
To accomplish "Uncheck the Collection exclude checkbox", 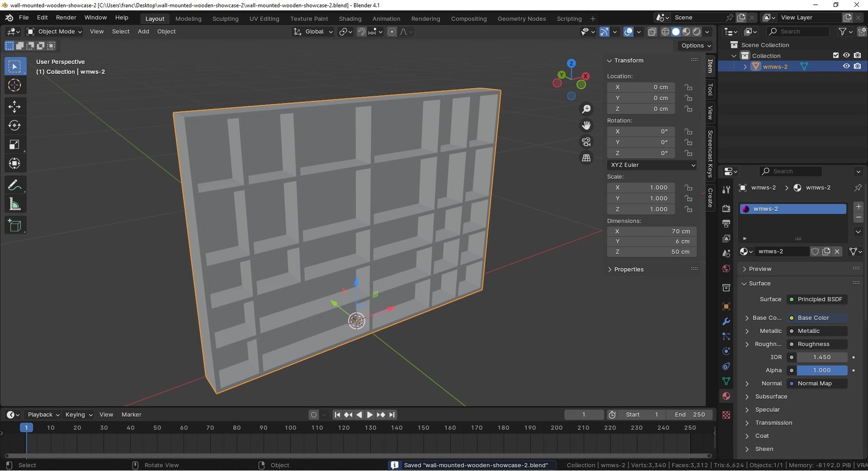I will point(836,55).
